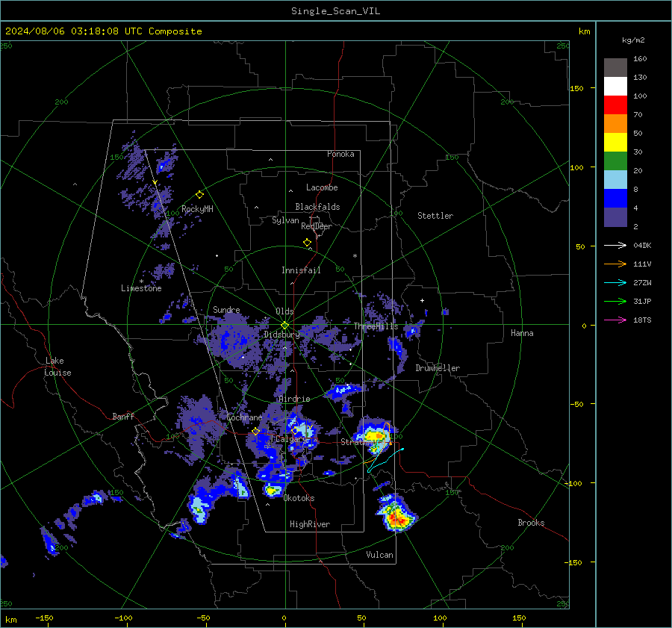Click the Single_Scan_VIL title
The width and height of the screenshot is (672, 628).
(x=335, y=11)
